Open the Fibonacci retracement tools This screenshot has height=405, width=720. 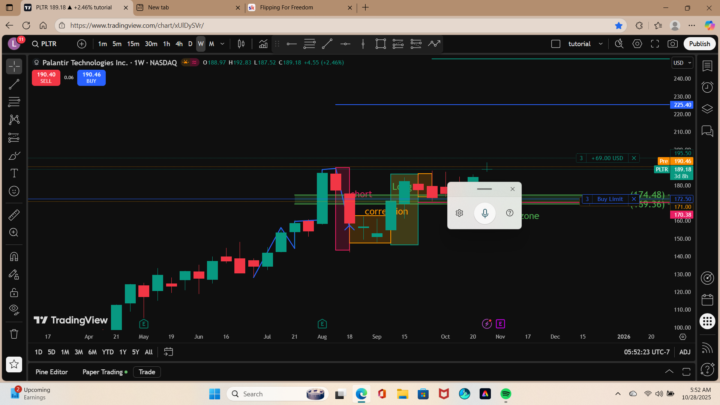point(14,102)
